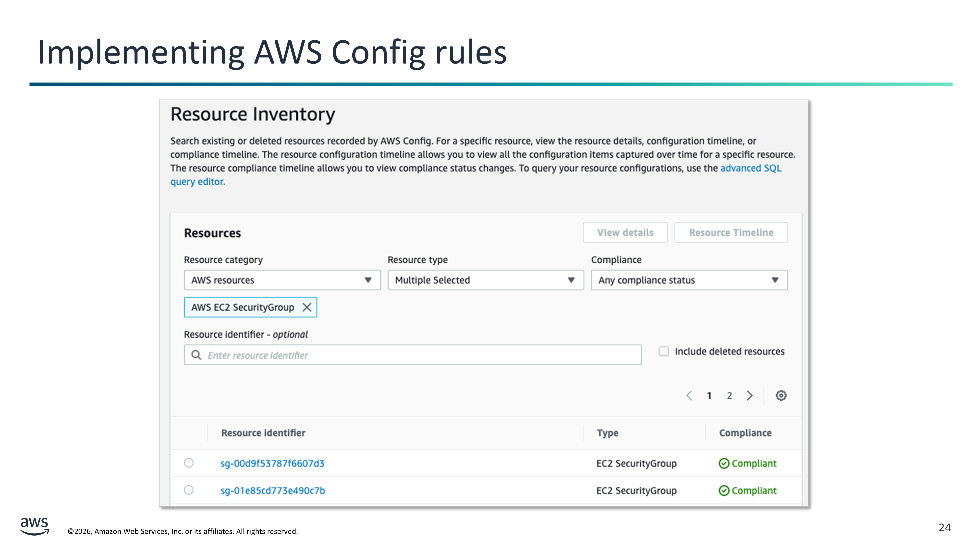Viewport: 980px width, 551px height.
Task: Click Compliant status icon for sg-01e85cd773e490c7b
Action: [723, 491]
